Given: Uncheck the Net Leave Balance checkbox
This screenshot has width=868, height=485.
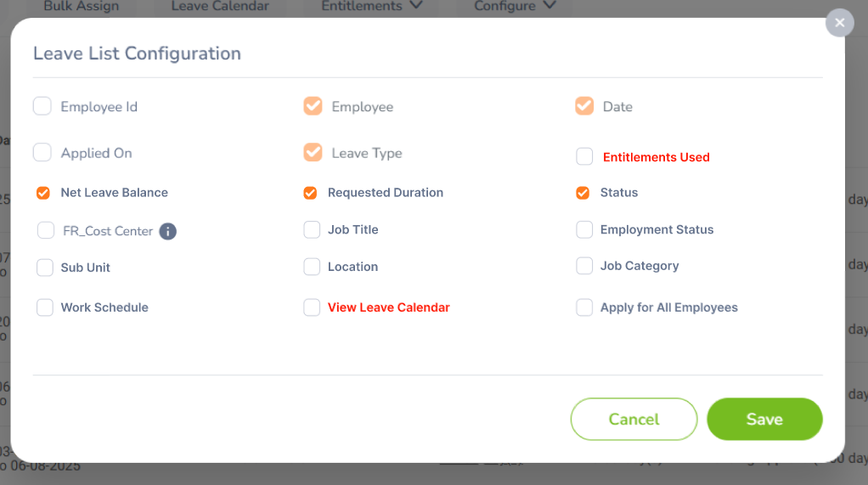Looking at the screenshot, I should [x=43, y=193].
